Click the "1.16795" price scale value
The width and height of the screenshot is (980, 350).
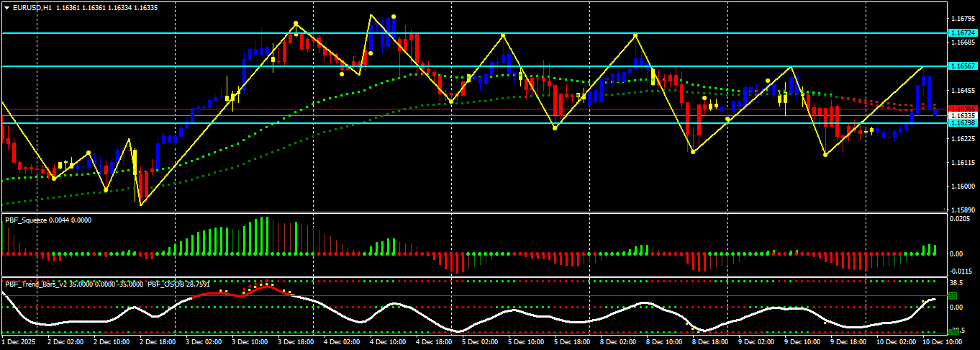[x=962, y=18]
